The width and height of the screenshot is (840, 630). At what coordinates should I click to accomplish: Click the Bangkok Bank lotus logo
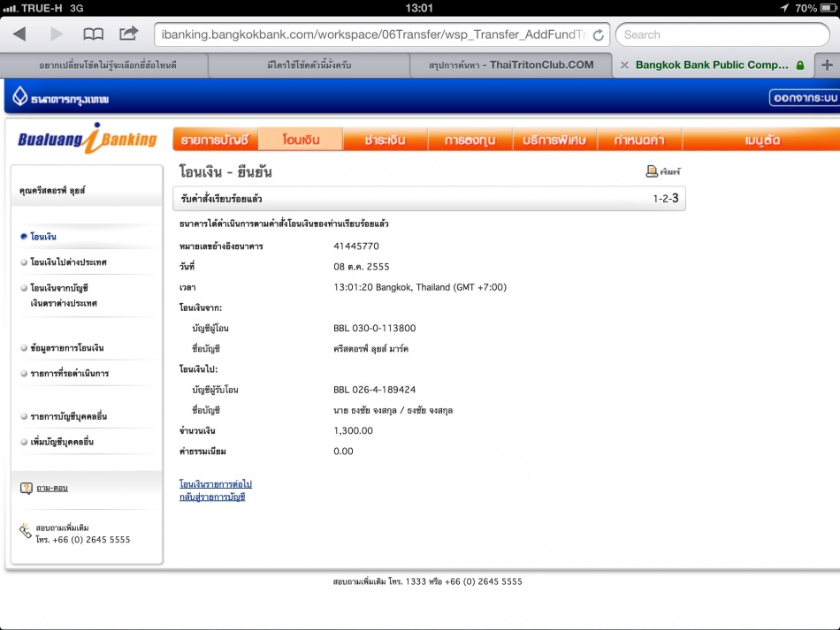(19, 97)
